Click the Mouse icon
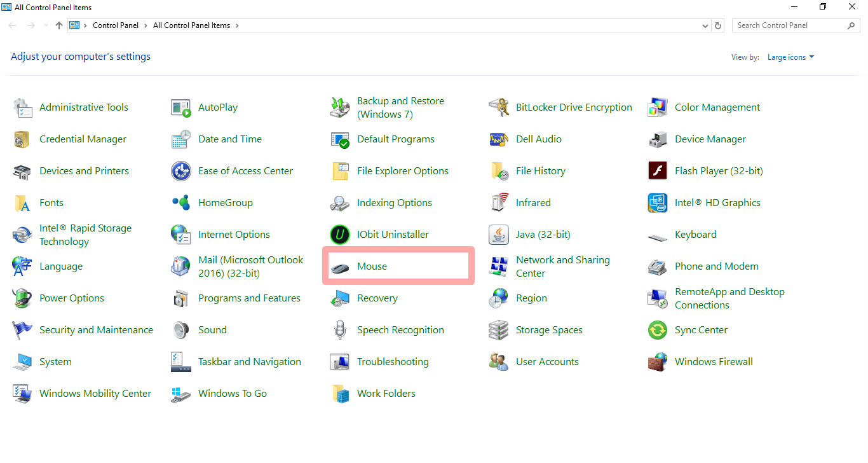The image size is (868, 463). 340,267
